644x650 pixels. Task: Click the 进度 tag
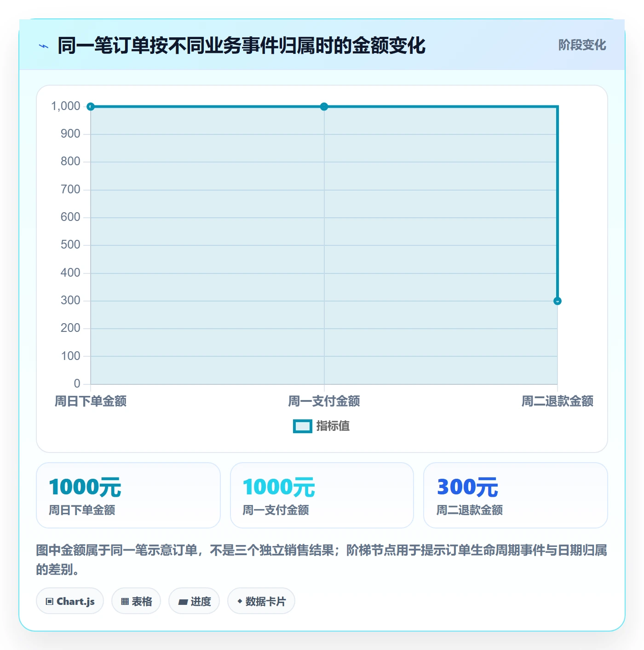(x=194, y=601)
